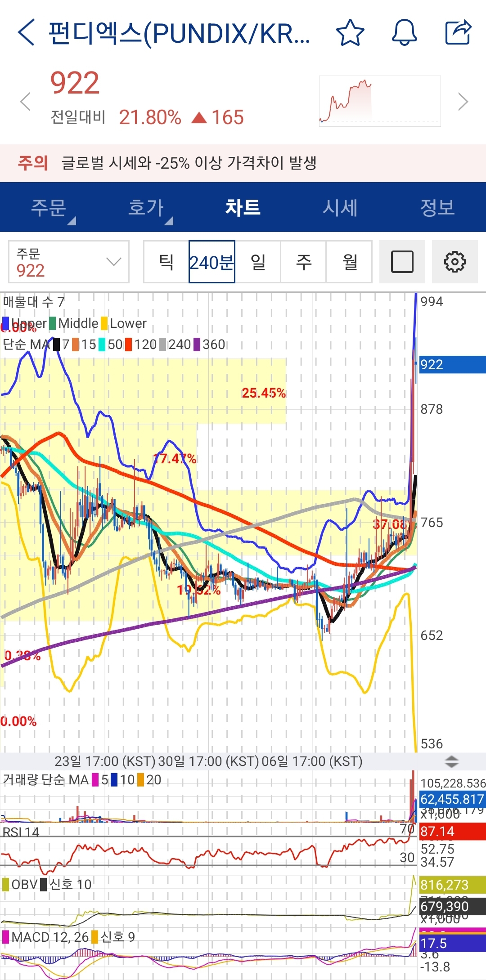Image resolution: width=486 pixels, height=980 pixels.
Task: Select the 주 weekly interval
Action: click(x=304, y=262)
